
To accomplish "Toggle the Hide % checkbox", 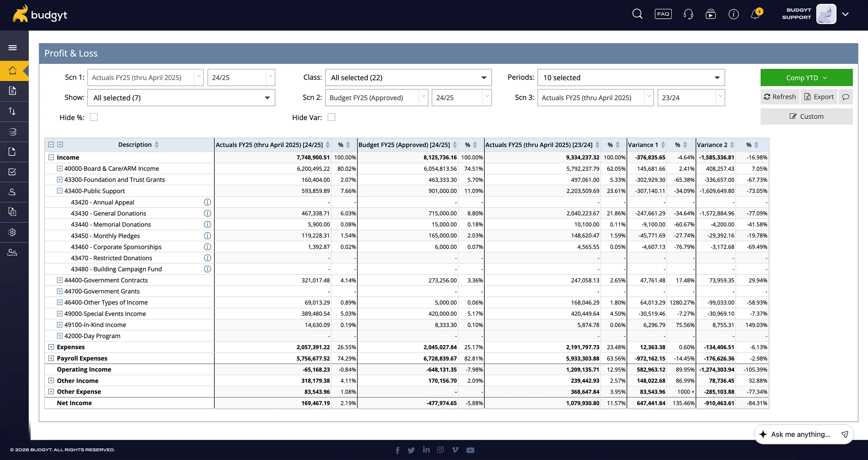I will coord(94,117).
